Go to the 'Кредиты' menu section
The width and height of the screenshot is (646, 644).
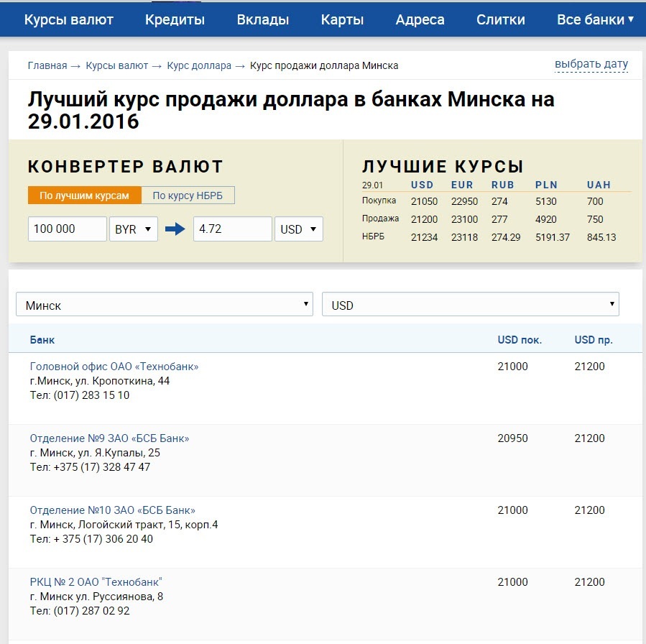tap(175, 19)
